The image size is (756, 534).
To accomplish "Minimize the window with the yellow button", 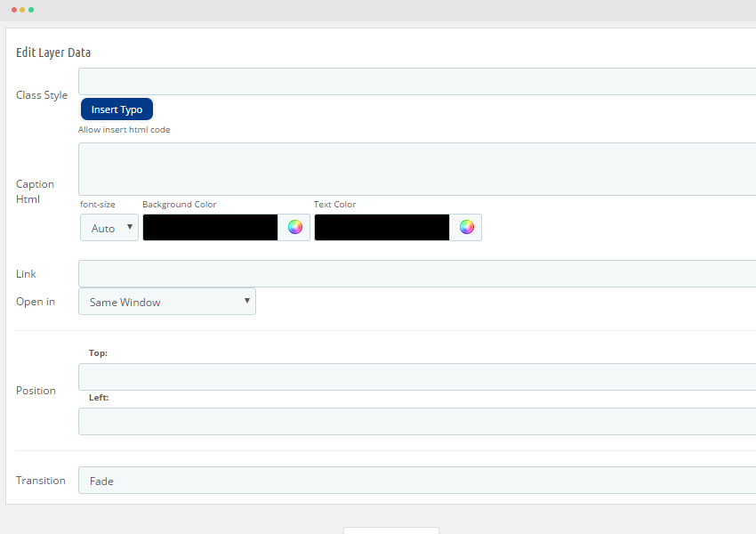I will coord(22,10).
